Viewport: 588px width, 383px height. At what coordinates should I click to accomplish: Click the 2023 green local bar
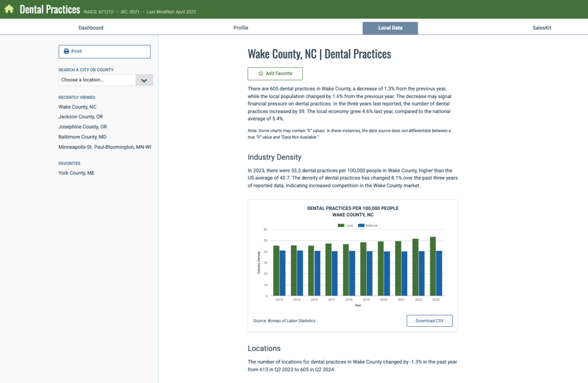tap(433, 266)
